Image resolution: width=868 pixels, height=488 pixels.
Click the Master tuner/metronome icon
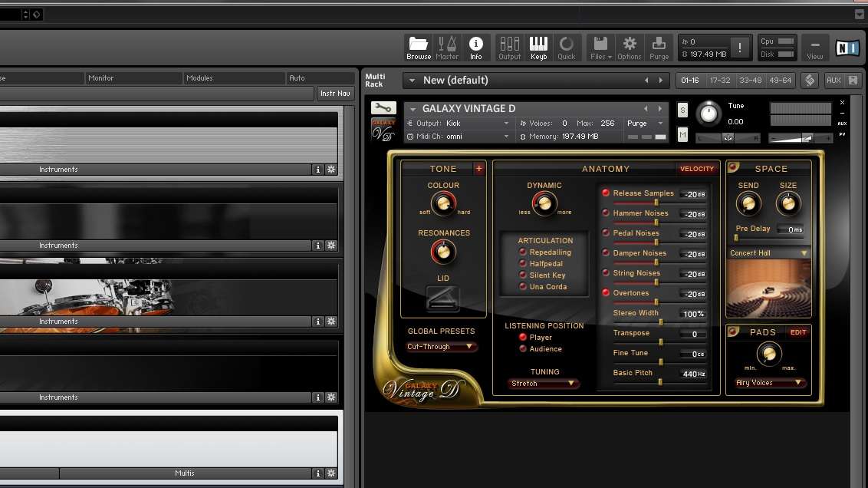pyautogui.click(x=447, y=48)
